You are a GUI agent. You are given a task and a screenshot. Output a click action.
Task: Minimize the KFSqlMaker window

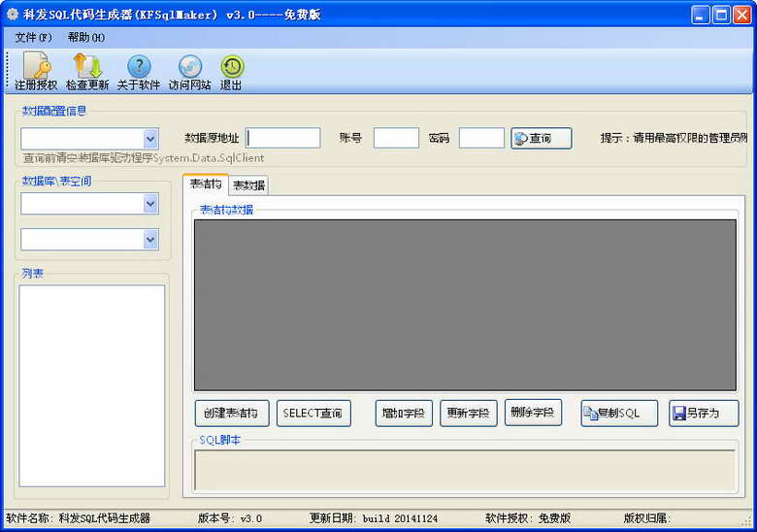pos(700,15)
